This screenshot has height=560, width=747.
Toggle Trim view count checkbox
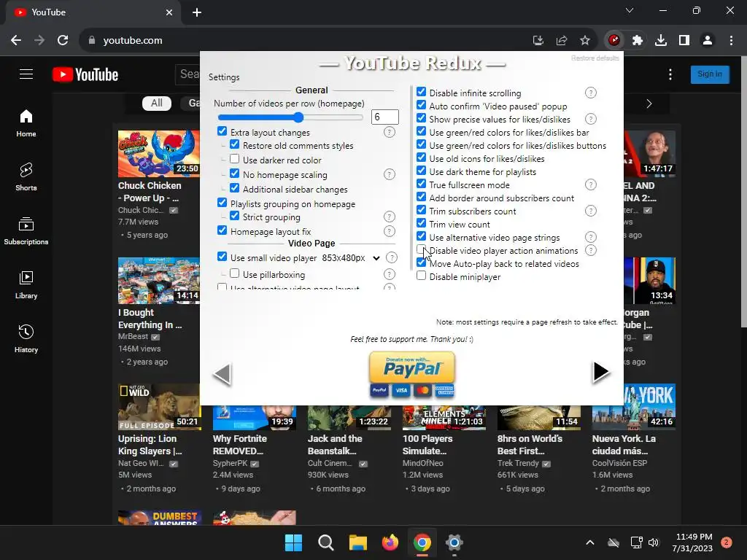click(x=421, y=223)
